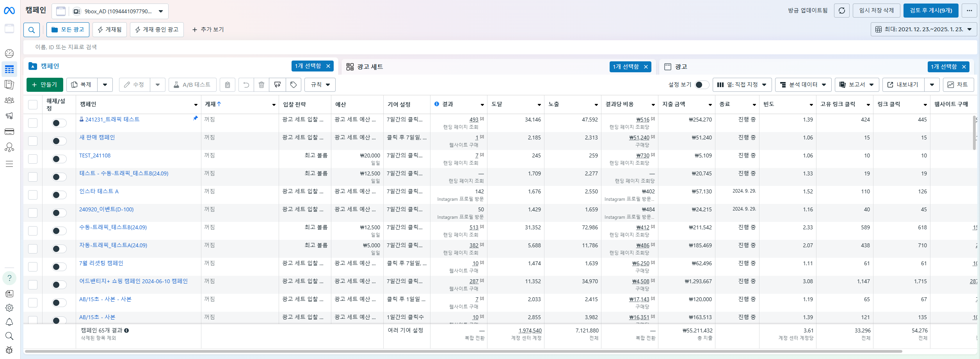Click the 이름, ID 또는 지표로 검색 field
Viewport: 980px width, 359px height.
[x=500, y=47]
